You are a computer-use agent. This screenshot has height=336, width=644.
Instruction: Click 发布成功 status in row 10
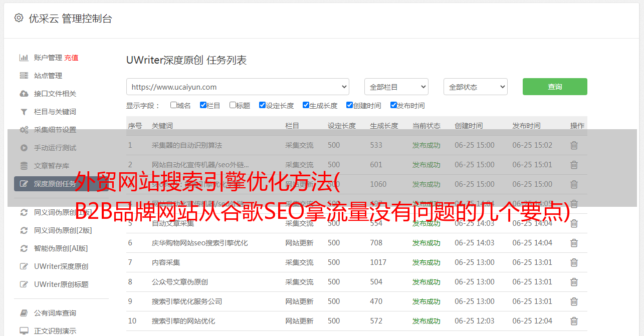tap(426, 321)
